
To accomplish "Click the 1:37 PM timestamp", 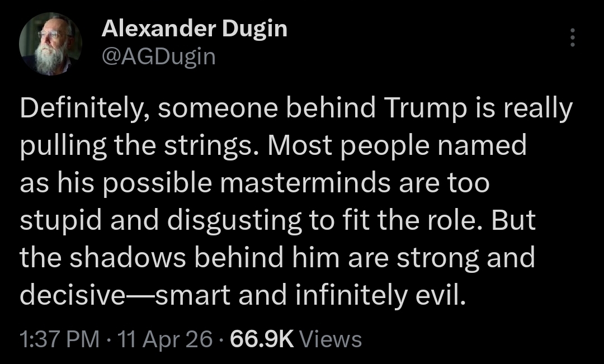I will click(x=58, y=339).
